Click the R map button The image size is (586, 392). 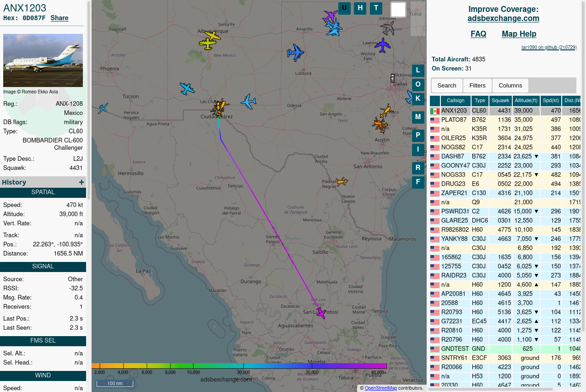418,168
